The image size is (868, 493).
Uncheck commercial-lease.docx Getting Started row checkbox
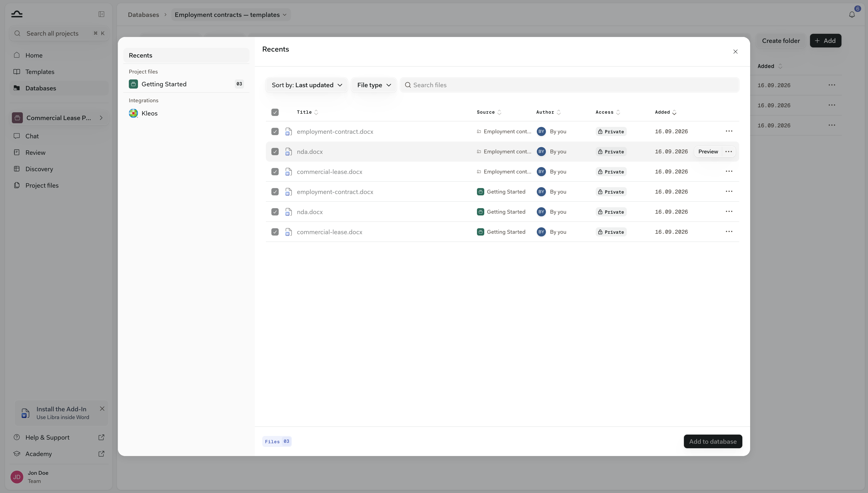(275, 232)
